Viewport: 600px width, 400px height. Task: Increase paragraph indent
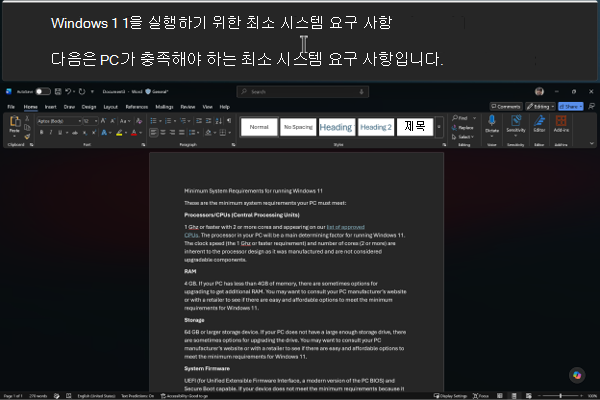point(208,121)
